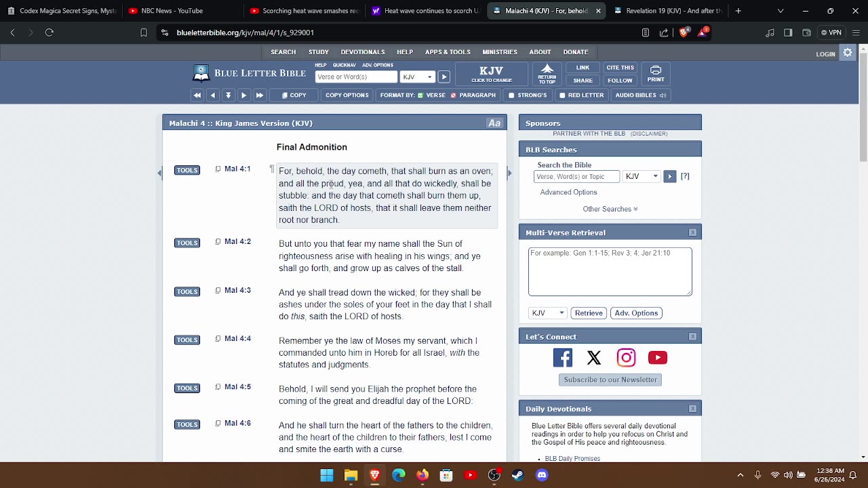This screenshot has height=488, width=868.
Task: Click the Verse or Word(s) header search field
Action: click(x=356, y=77)
